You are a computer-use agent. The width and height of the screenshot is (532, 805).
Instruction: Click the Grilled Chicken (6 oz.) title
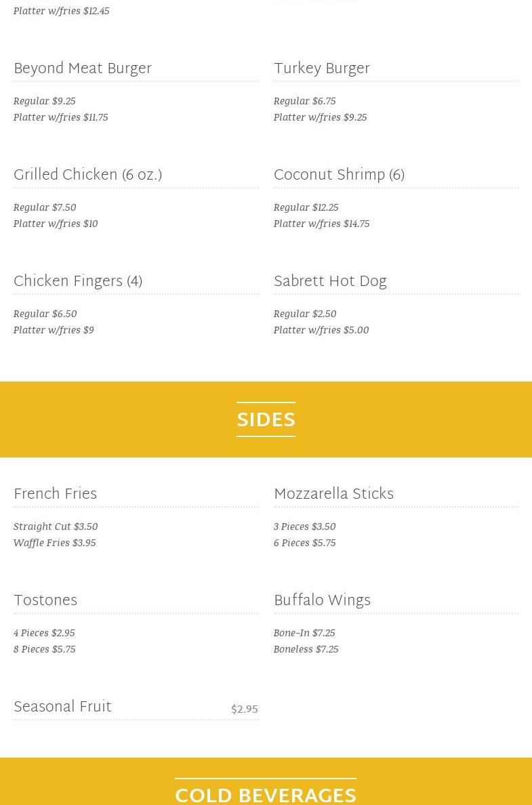[87, 176]
